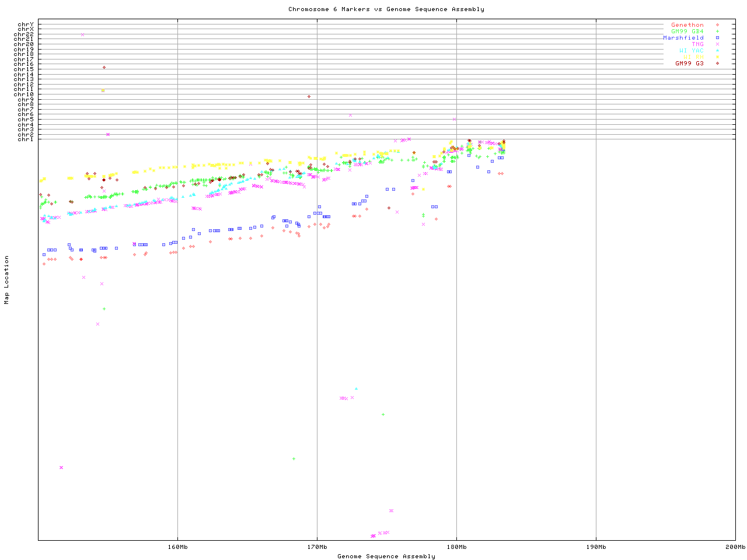Click the chrY label on y-axis
This screenshot has height=560, width=747.
pyautogui.click(x=26, y=24)
